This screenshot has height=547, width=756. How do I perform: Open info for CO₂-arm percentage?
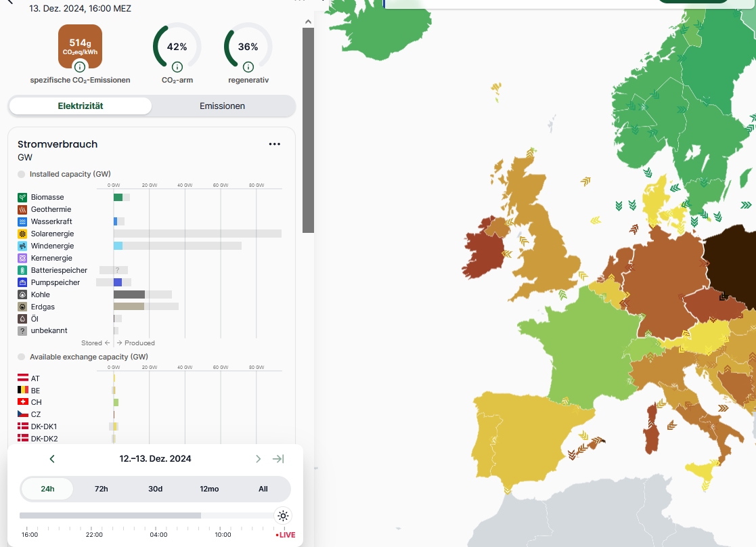(x=177, y=67)
